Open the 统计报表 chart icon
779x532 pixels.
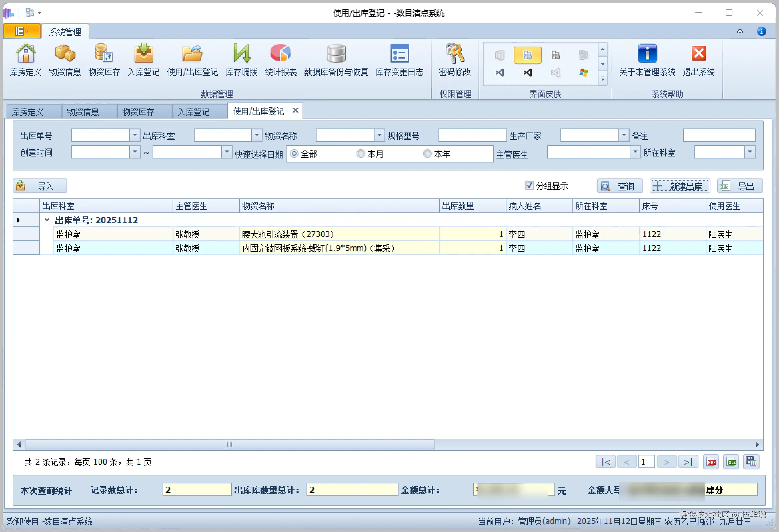click(x=281, y=60)
